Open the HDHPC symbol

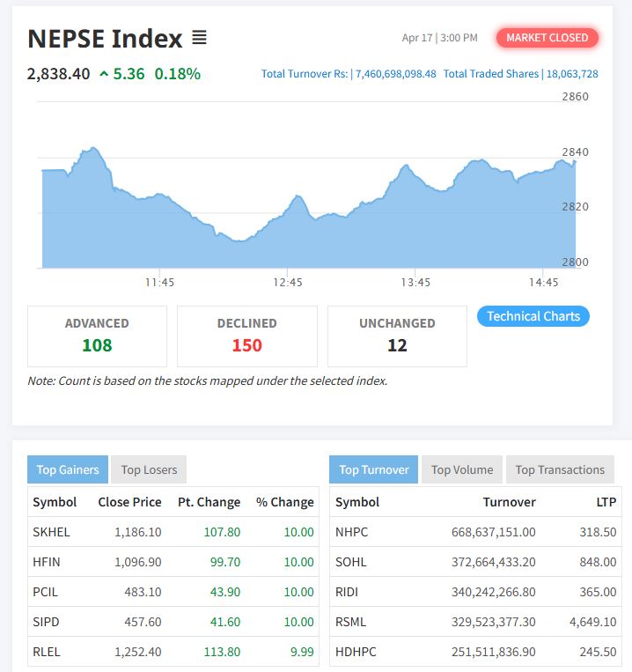tap(355, 652)
